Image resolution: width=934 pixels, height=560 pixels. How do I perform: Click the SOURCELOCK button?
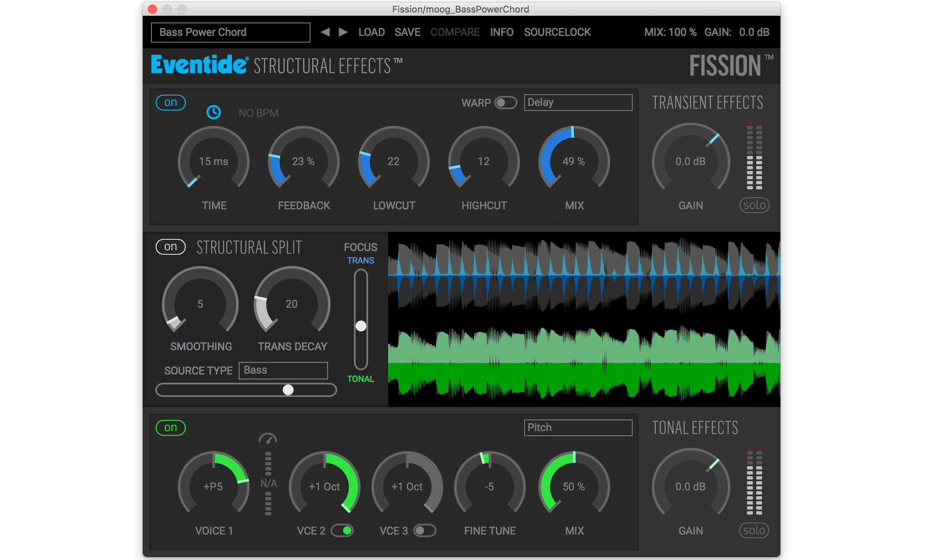tap(557, 32)
